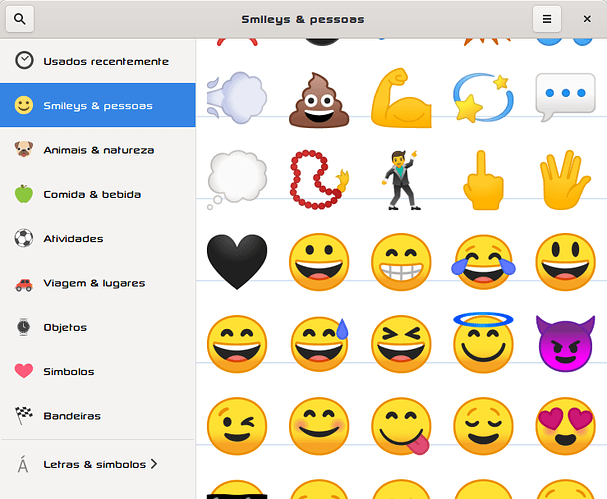Image resolution: width=607 pixels, height=499 pixels.
Task: Open the search button in header
Action: point(20,19)
